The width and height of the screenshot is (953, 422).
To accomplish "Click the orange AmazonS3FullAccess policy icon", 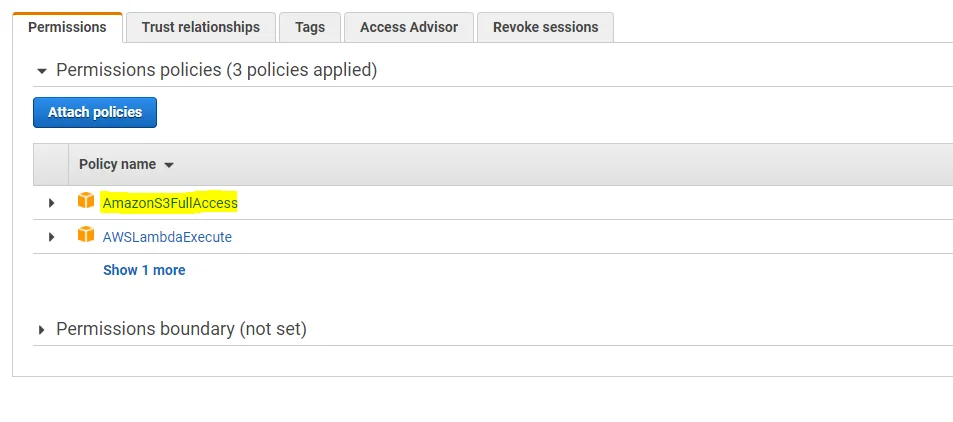I will pyautogui.click(x=86, y=202).
